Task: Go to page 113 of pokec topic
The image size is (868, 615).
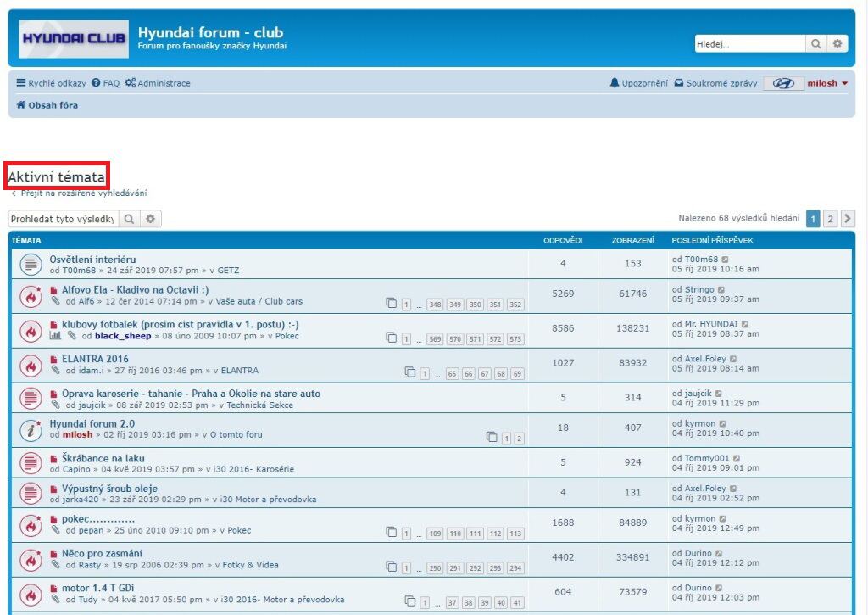Action: click(x=515, y=534)
